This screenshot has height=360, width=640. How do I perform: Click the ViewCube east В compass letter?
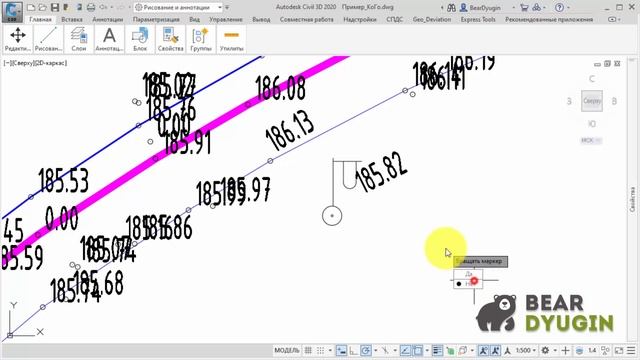pyautogui.click(x=614, y=101)
